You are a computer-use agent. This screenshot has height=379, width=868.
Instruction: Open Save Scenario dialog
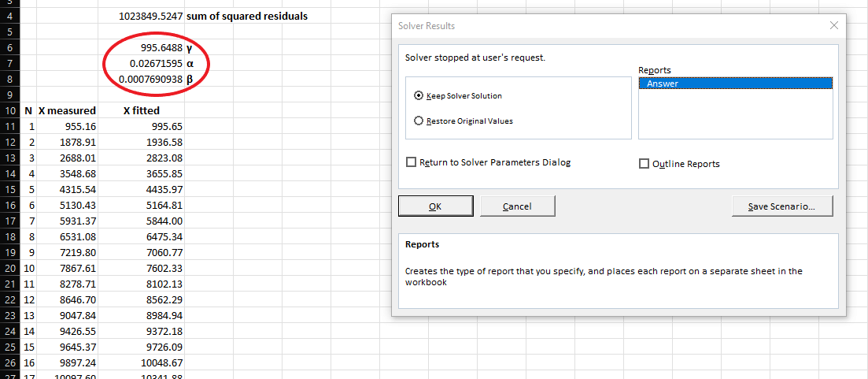(781, 206)
